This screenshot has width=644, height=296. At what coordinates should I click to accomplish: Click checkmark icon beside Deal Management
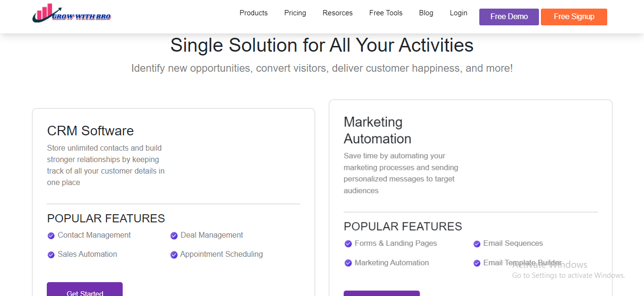[174, 236]
